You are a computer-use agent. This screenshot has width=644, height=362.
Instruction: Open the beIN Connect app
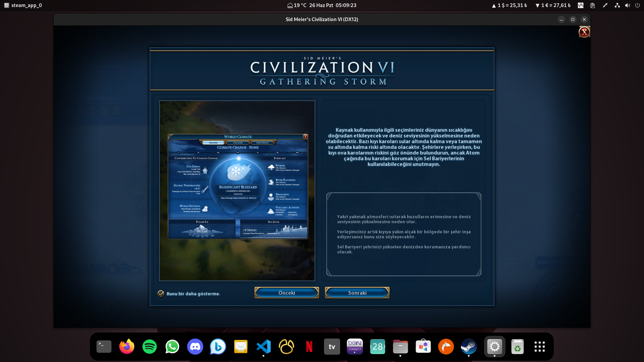(355, 347)
